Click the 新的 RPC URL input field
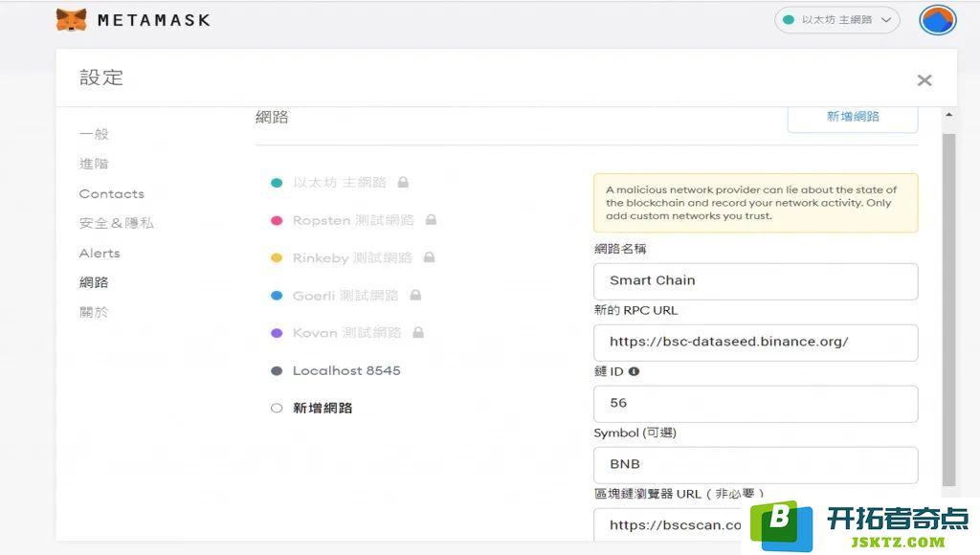Image resolution: width=980 pixels, height=555 pixels. [756, 343]
